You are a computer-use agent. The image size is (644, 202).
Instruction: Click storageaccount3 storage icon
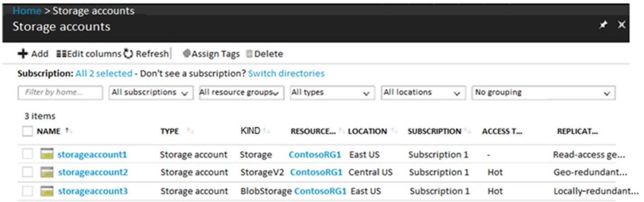(x=47, y=191)
